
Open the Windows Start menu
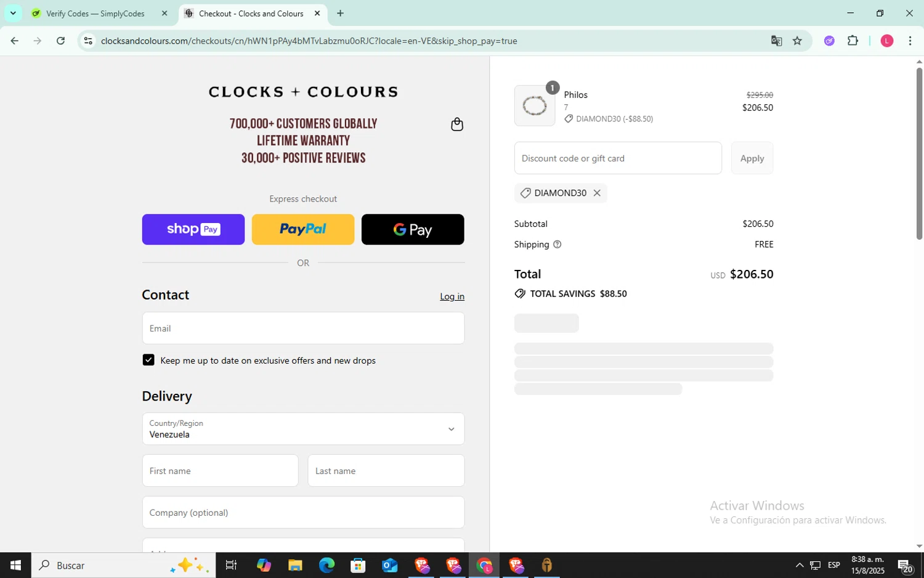[x=15, y=565]
